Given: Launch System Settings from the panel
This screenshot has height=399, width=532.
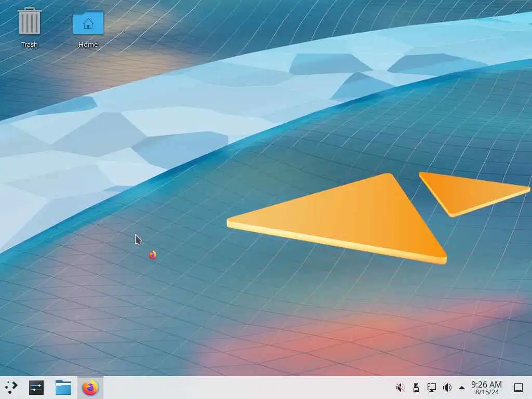Looking at the screenshot, I should [36, 388].
